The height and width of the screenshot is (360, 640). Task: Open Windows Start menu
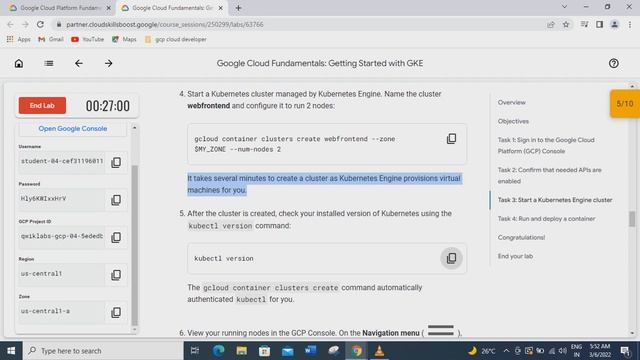tap(11, 351)
